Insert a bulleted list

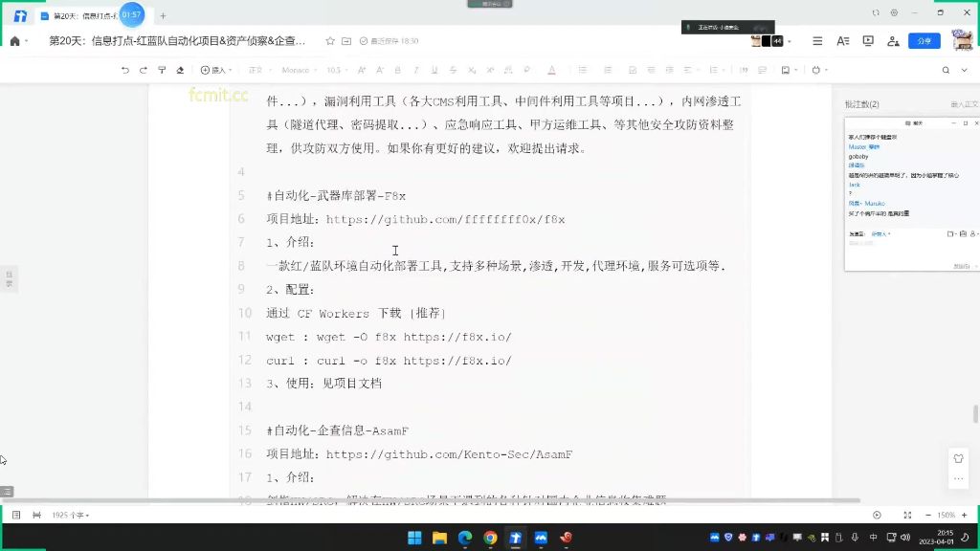tap(583, 70)
